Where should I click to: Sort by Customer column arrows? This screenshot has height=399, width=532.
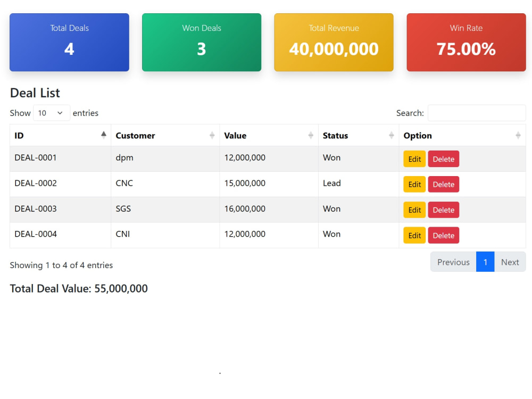(212, 135)
